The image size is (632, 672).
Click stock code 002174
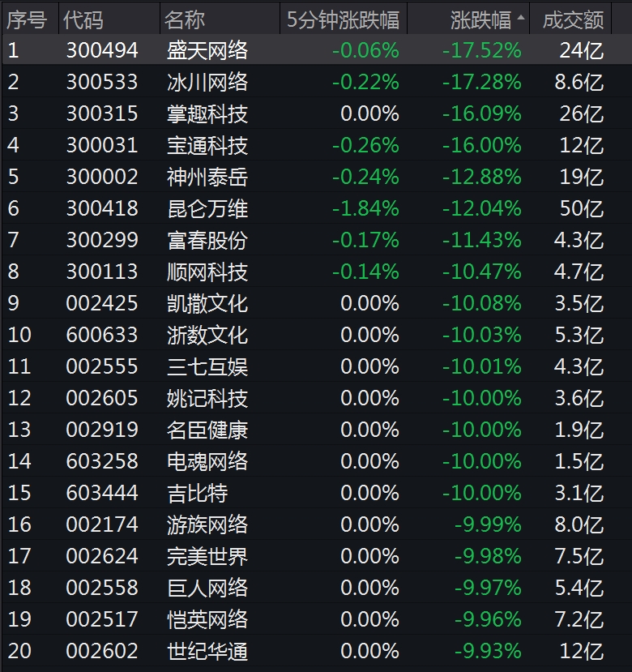(102, 524)
